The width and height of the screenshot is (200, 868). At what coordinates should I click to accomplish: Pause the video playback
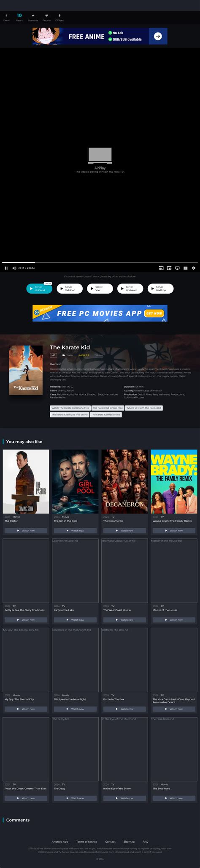point(6,268)
